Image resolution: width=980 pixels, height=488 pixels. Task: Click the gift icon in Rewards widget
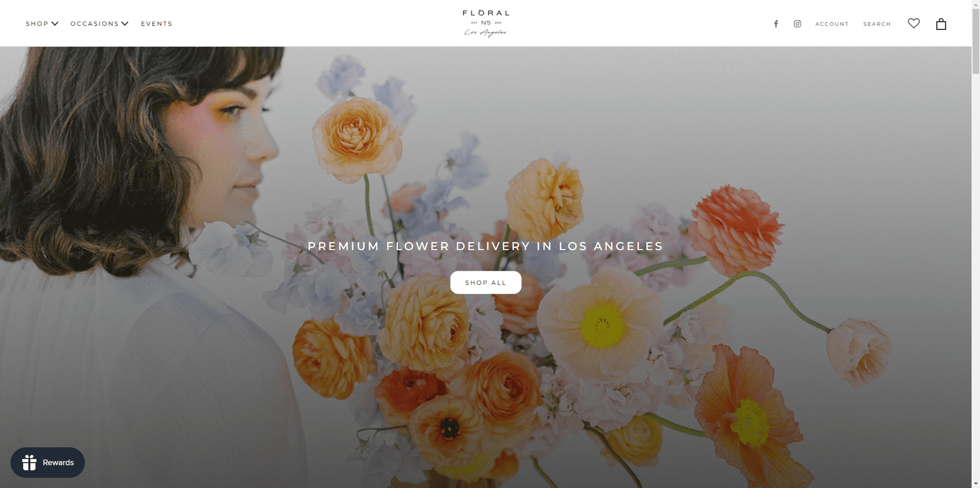coord(29,462)
